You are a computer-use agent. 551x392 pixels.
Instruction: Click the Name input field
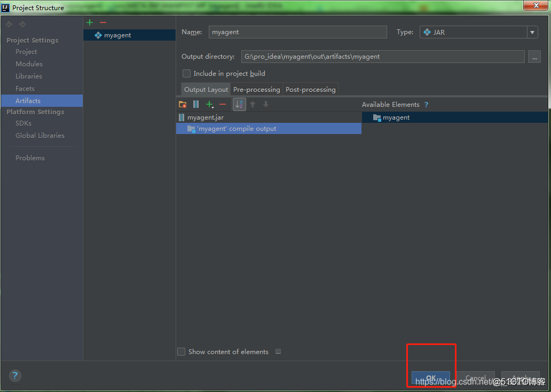pos(297,32)
